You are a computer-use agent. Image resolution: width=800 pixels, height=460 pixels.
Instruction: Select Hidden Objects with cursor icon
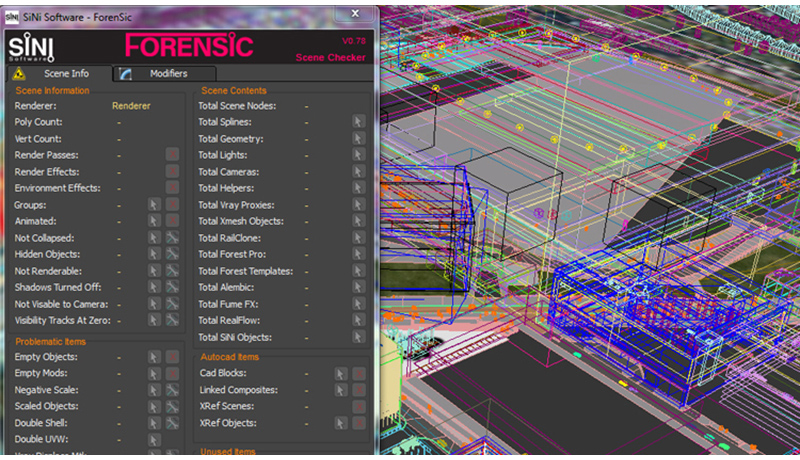pyautogui.click(x=154, y=254)
